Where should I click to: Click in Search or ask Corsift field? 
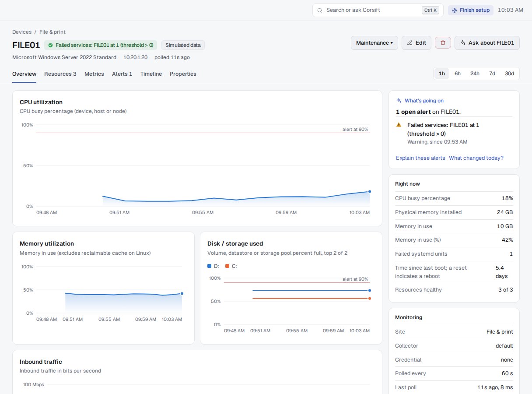(378, 10)
